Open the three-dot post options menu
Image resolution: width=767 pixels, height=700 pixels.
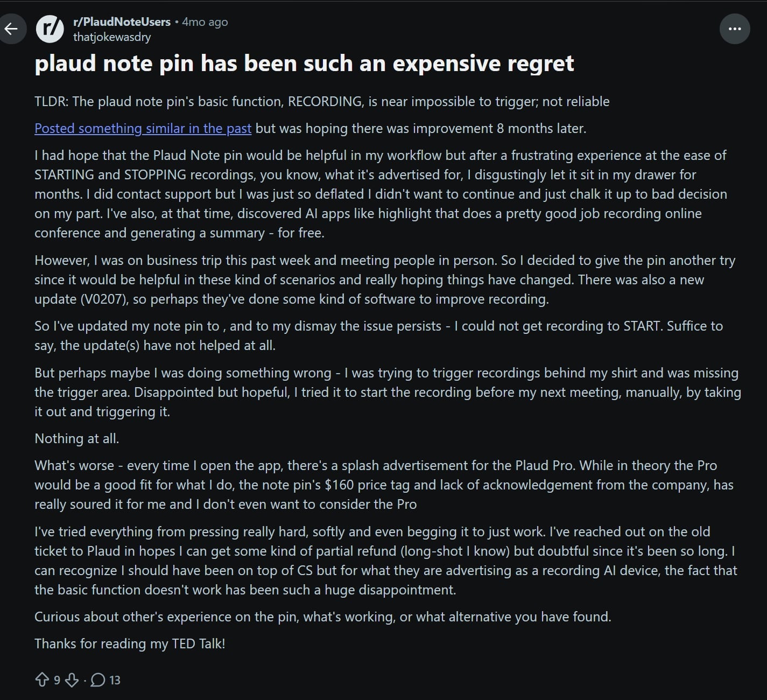point(735,29)
